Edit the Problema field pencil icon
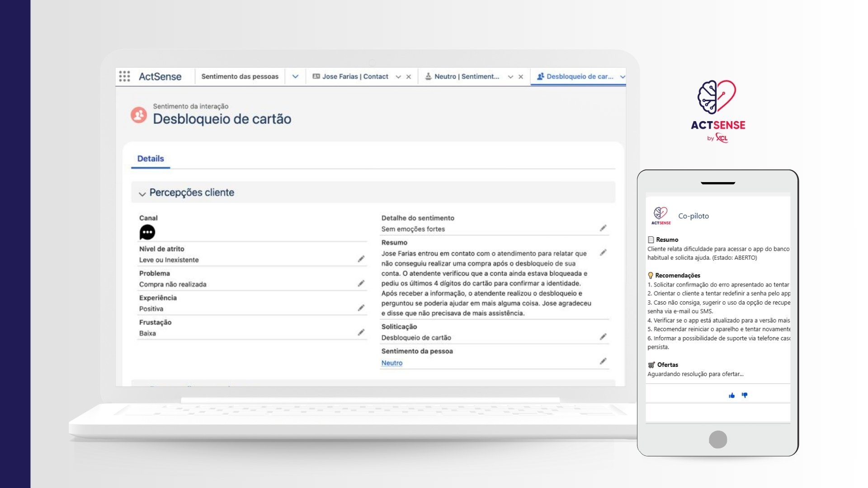The height and width of the screenshot is (488, 868). coord(361,283)
